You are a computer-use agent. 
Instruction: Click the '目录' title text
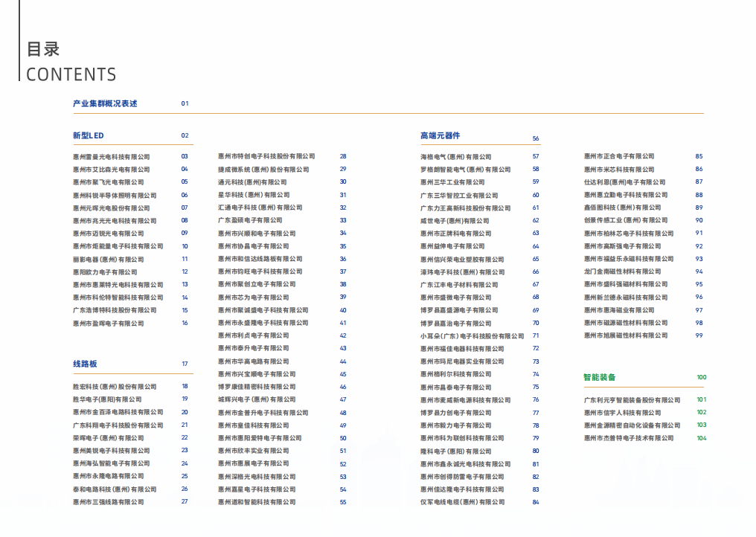coord(43,49)
